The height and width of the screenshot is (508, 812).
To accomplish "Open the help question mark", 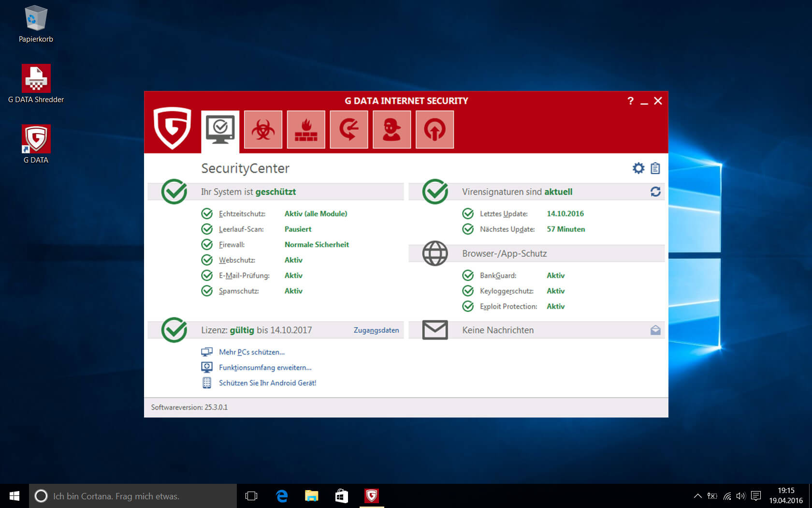I will [x=630, y=101].
